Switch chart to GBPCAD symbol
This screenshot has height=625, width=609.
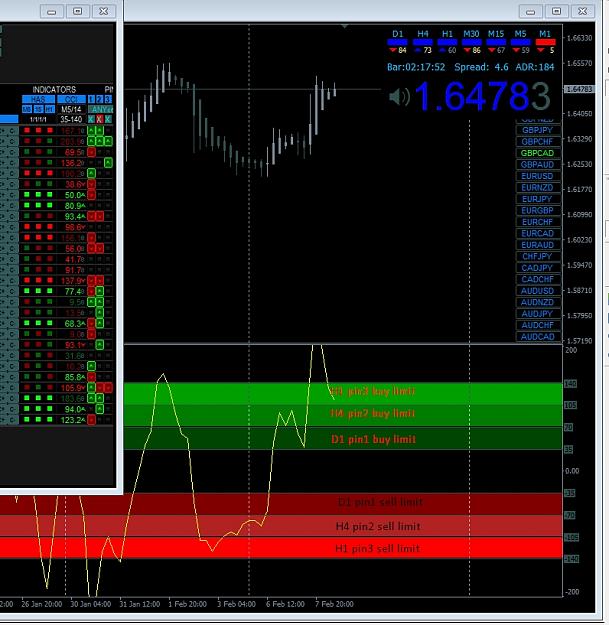tap(537, 153)
